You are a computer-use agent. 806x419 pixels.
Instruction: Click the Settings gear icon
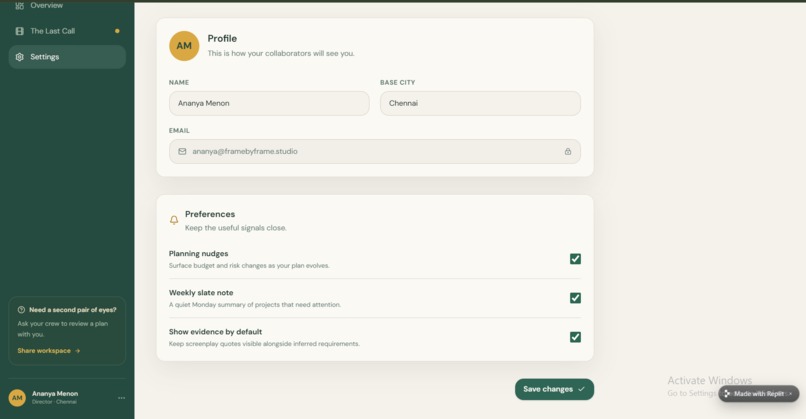(20, 57)
